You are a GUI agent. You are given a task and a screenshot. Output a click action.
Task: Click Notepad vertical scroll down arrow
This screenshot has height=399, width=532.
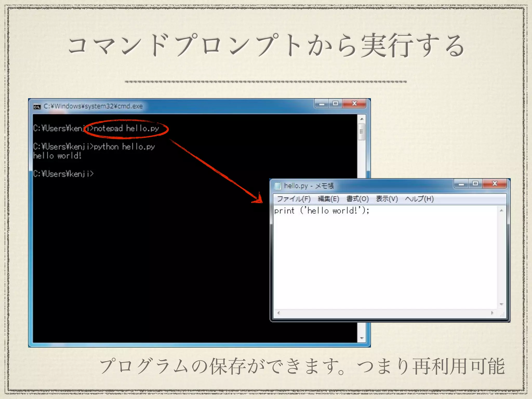[502, 304]
